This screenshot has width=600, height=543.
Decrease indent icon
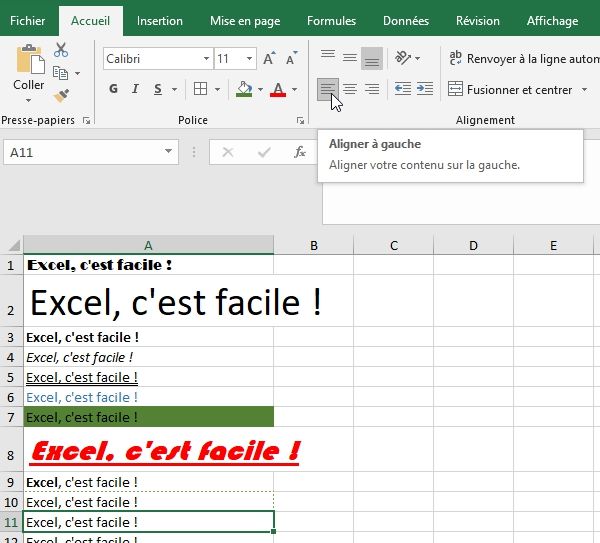click(x=403, y=89)
